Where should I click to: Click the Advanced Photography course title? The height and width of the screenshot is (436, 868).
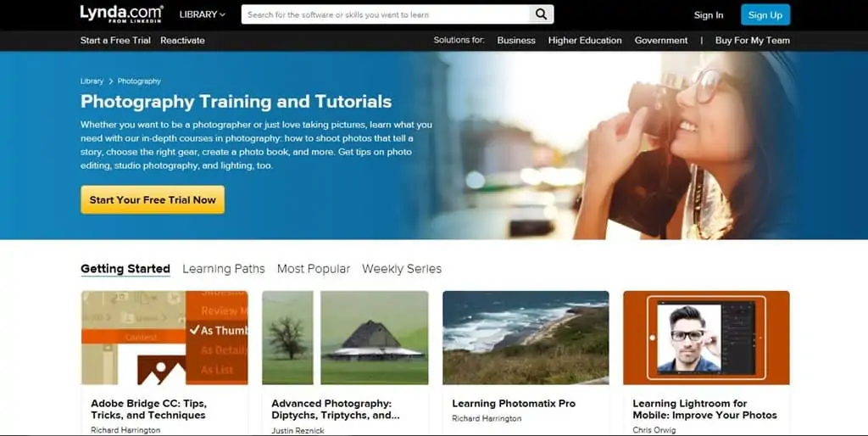pos(336,410)
